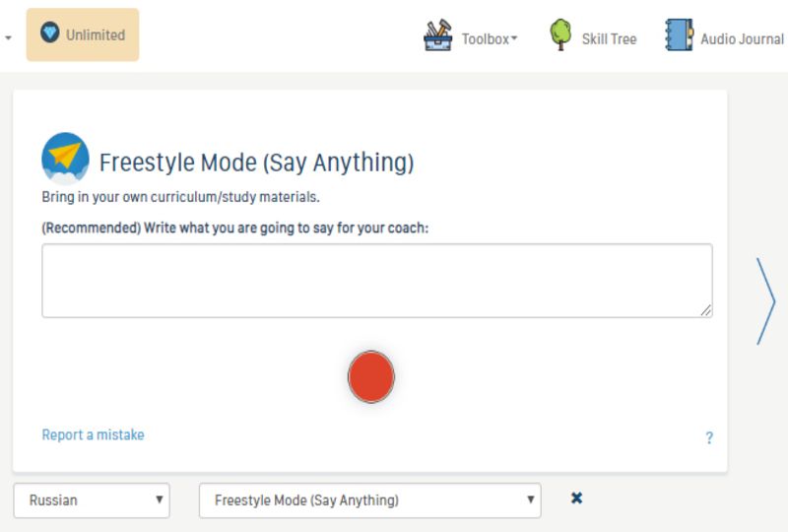
Task: Click the X icon beside mode selector
Action: [577, 499]
